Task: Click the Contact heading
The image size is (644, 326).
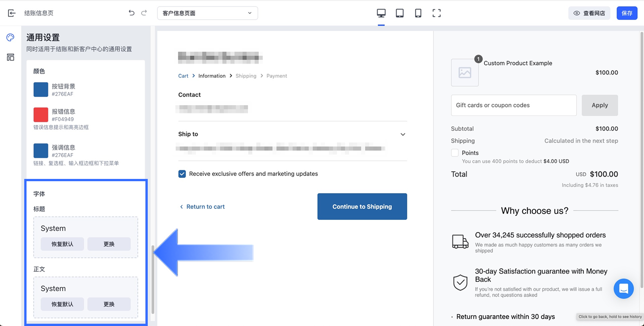Action: 189,95
